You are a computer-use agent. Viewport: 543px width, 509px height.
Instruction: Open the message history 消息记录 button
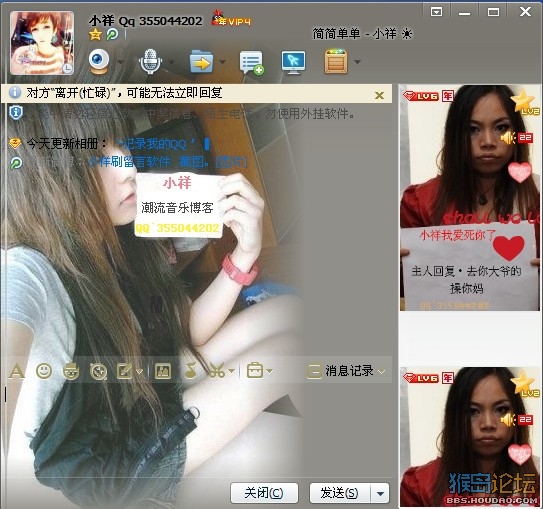[340, 371]
